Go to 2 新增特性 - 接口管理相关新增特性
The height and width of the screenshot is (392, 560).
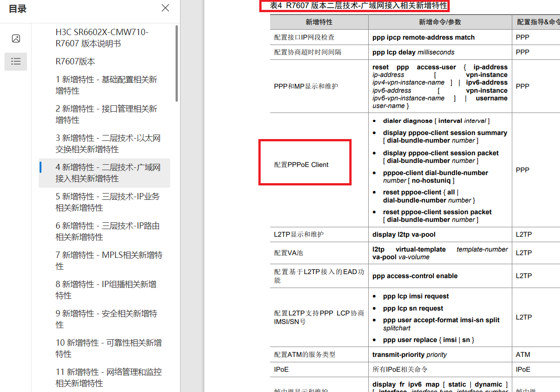point(104,114)
